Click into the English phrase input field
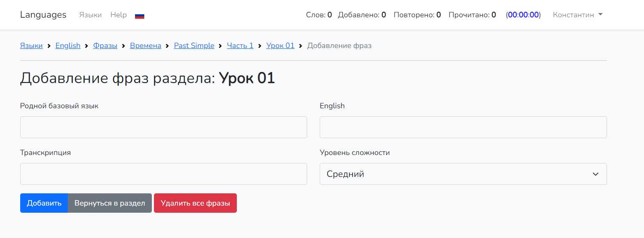 coord(463,127)
